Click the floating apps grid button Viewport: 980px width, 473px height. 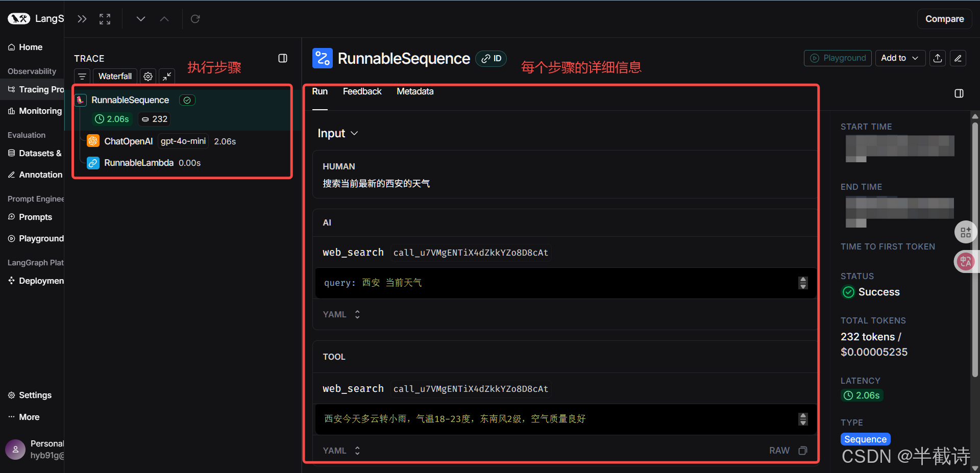(x=965, y=233)
